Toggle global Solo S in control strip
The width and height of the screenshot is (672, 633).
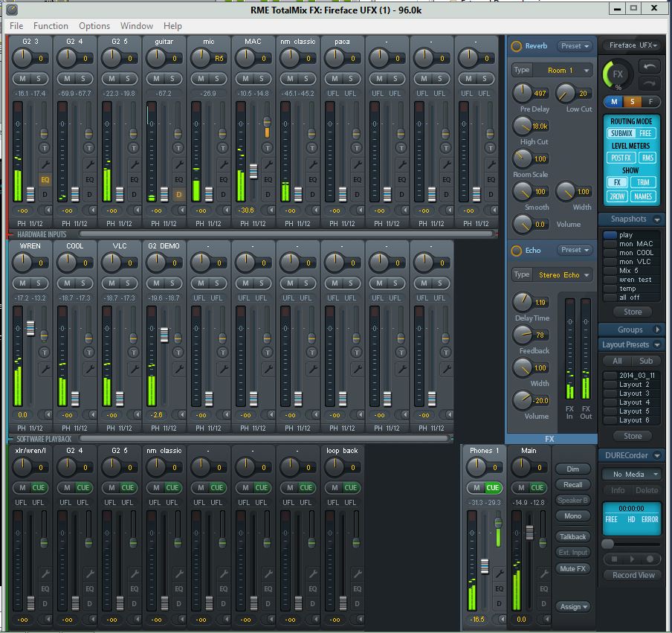pos(632,102)
